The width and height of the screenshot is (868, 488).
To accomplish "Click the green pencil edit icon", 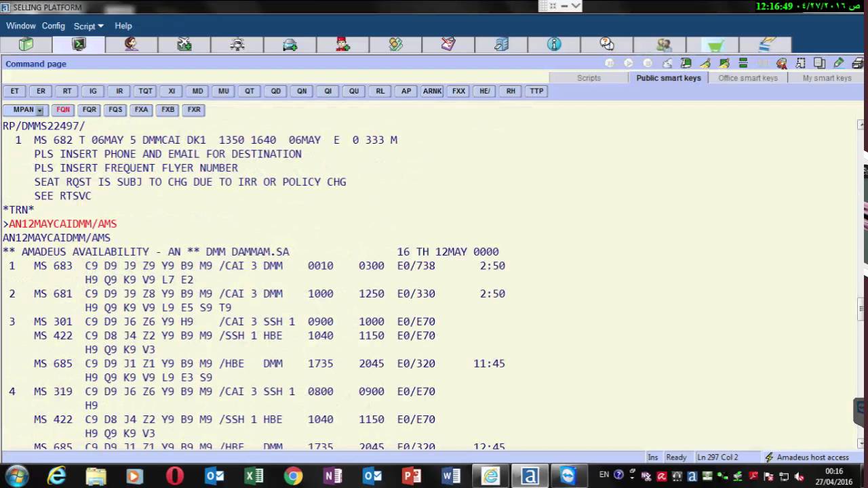I will [x=839, y=63].
